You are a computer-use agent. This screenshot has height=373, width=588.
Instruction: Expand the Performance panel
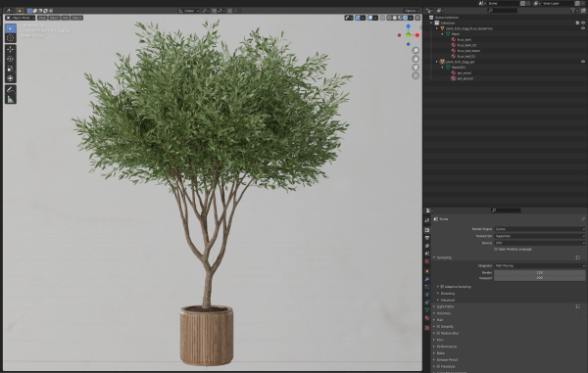[x=446, y=347]
